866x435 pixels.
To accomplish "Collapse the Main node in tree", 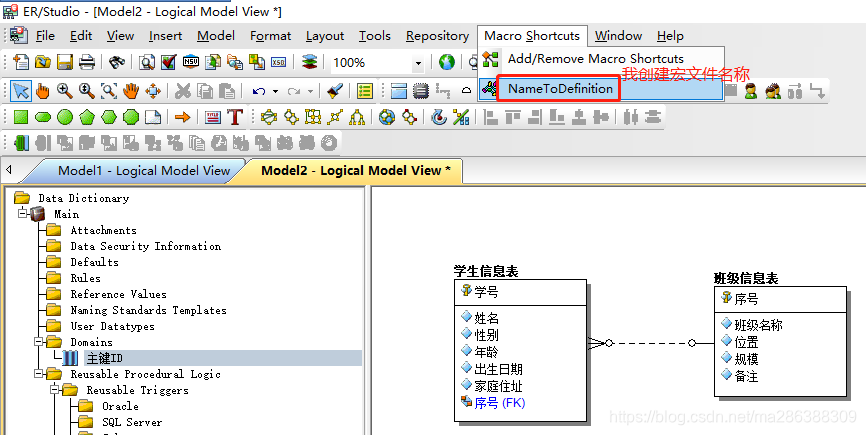I will pos(23,214).
